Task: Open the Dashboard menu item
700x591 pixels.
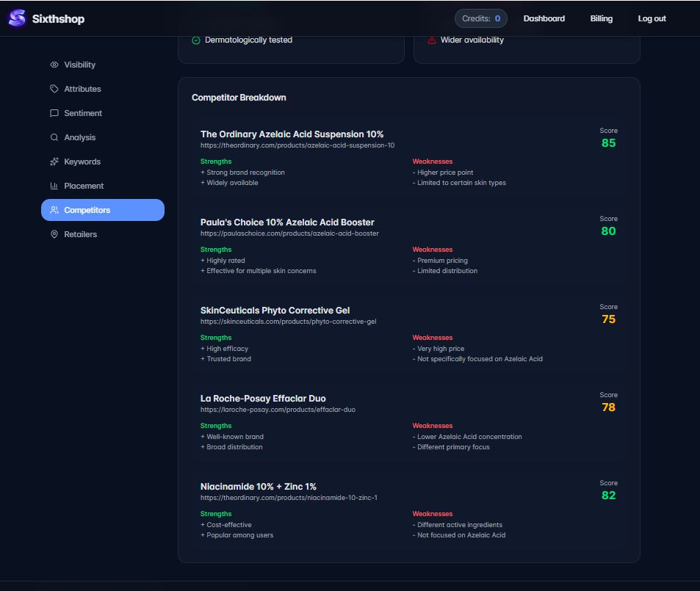Action: [x=544, y=18]
